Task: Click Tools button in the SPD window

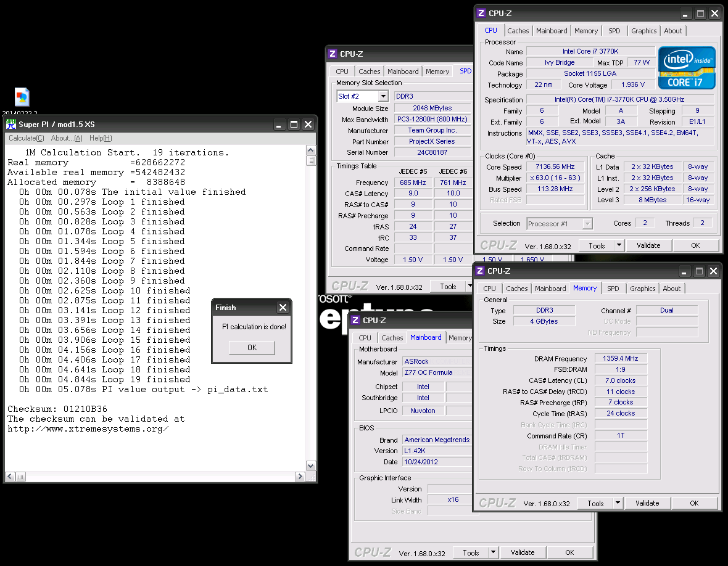Action: (x=448, y=287)
